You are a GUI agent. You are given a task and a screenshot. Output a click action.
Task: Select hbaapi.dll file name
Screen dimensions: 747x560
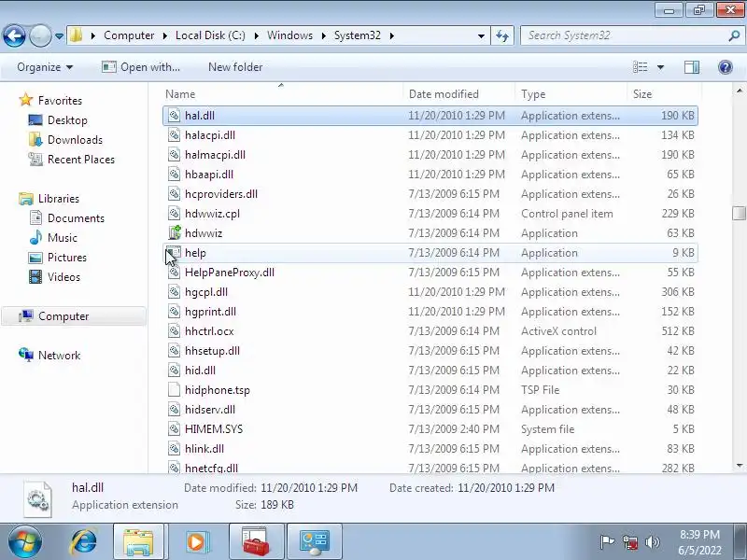208,175
